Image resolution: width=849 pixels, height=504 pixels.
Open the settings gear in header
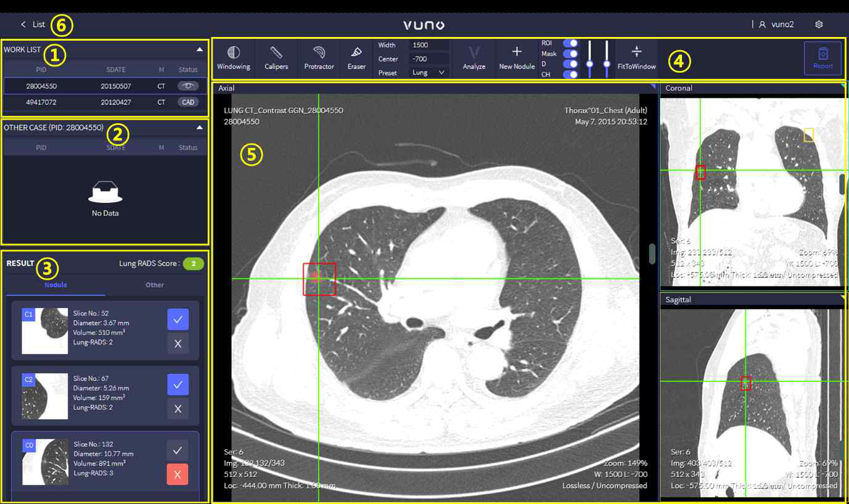(819, 25)
